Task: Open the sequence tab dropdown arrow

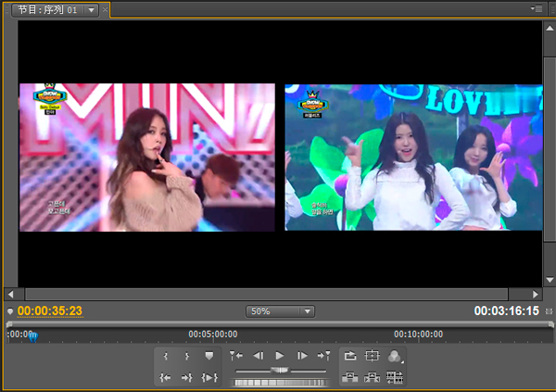Action: tap(92, 10)
